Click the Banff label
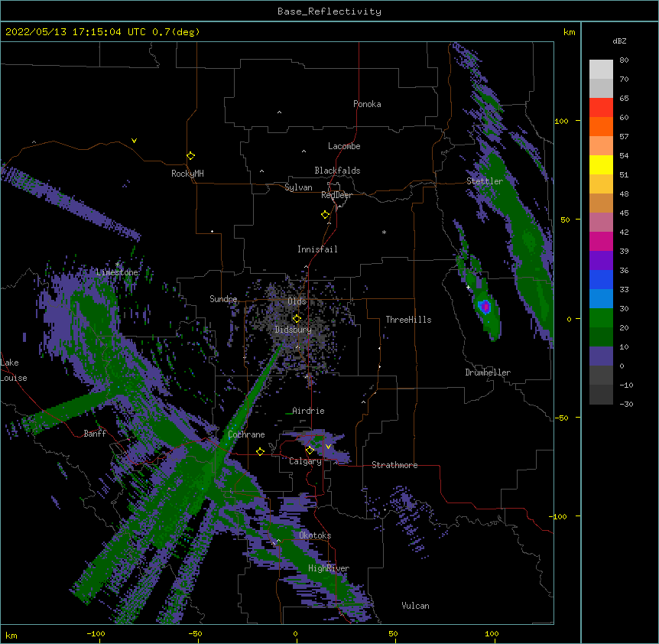 coord(95,434)
